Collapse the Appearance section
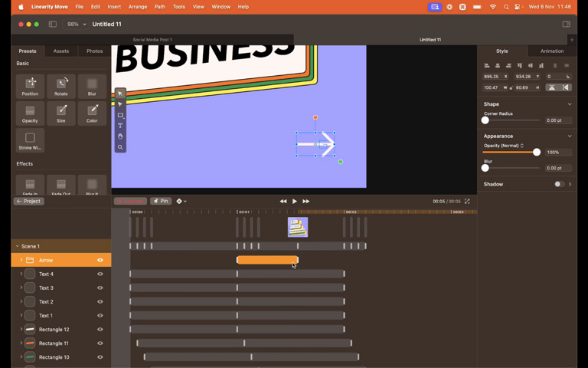The image size is (588, 368). [570, 136]
